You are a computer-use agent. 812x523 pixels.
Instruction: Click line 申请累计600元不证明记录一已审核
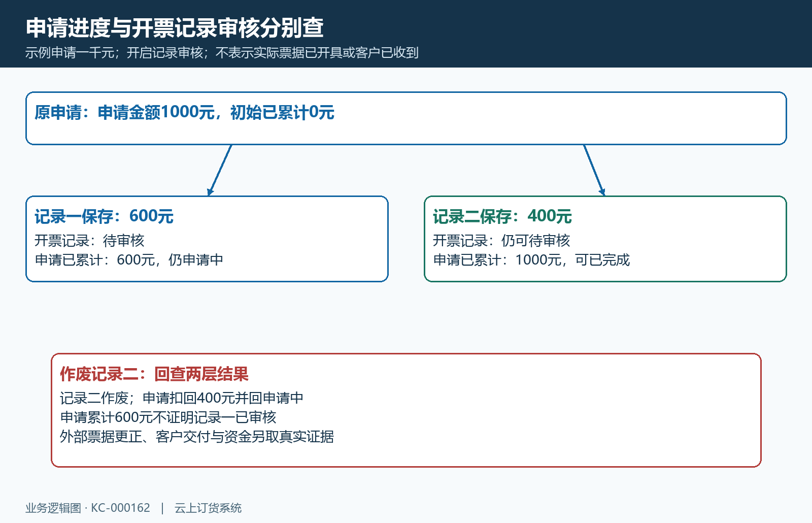point(168,417)
